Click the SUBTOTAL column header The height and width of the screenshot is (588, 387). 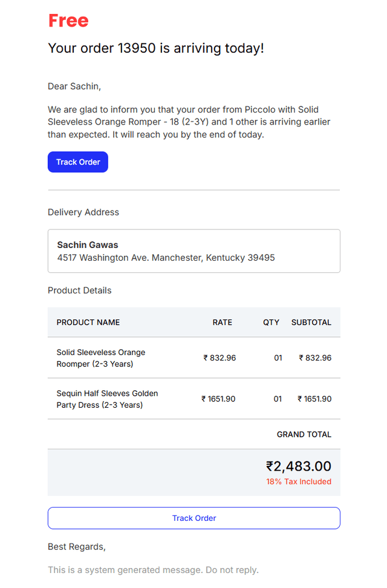pyautogui.click(x=311, y=322)
